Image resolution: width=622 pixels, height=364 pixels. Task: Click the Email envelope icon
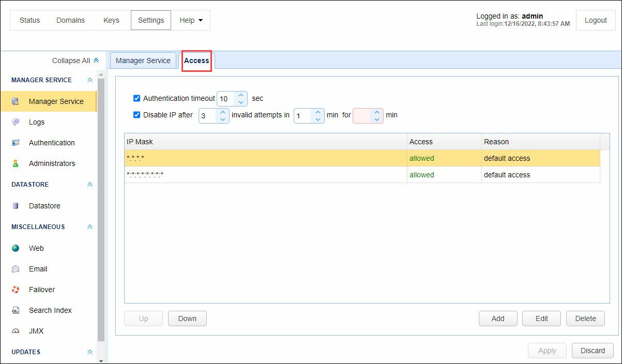pos(16,269)
